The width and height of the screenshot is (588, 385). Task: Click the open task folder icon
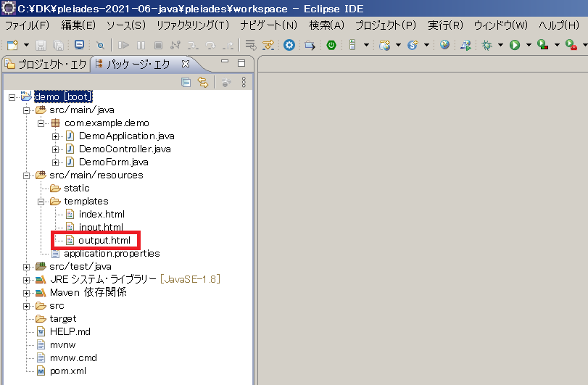310,46
